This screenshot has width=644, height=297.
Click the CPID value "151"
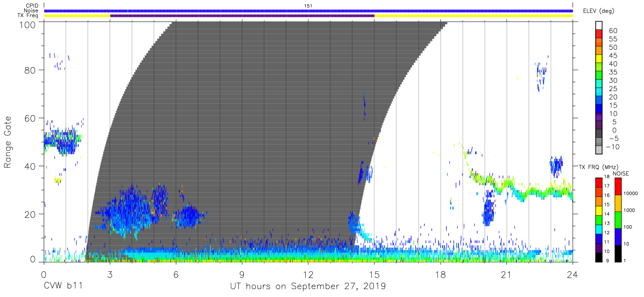[x=308, y=6]
